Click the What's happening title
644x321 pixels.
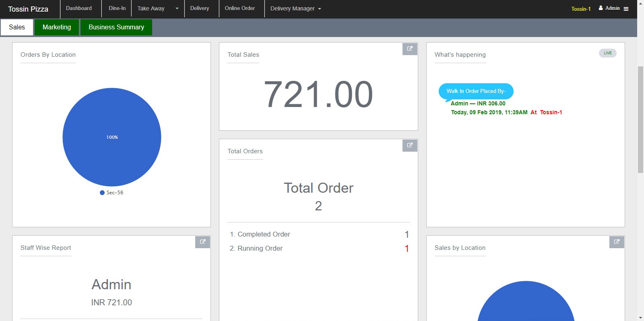(460, 55)
